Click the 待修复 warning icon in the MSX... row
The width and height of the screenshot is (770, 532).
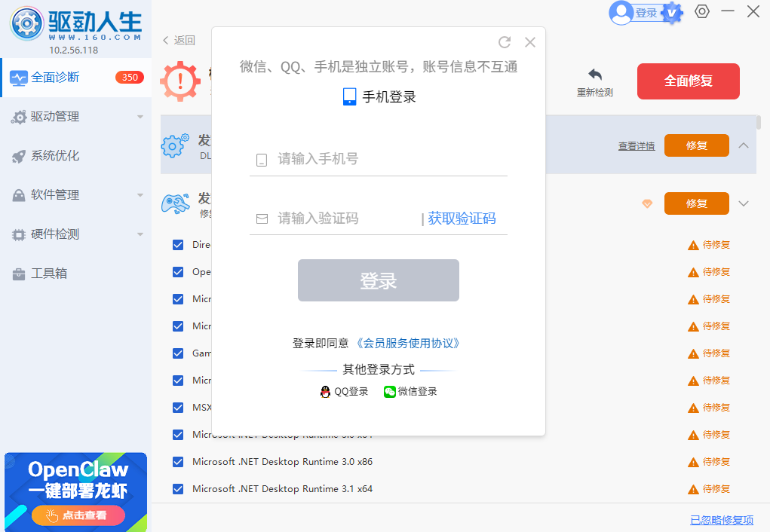tap(693, 408)
